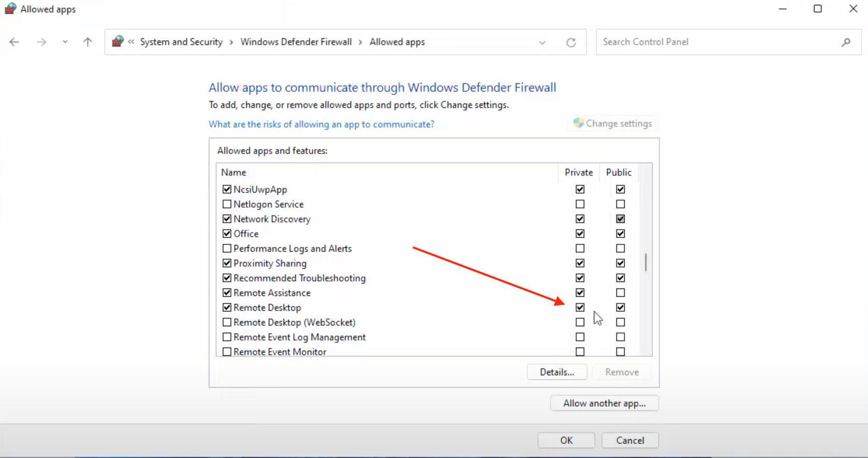The width and height of the screenshot is (868, 458).
Task: Go forward with the Forward arrow
Action: [x=41, y=42]
